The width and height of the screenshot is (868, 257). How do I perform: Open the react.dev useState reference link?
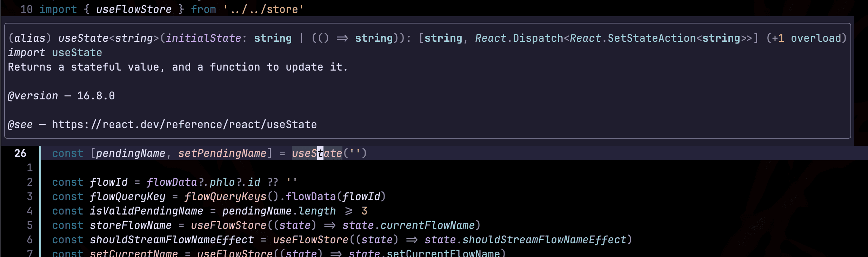tap(184, 125)
